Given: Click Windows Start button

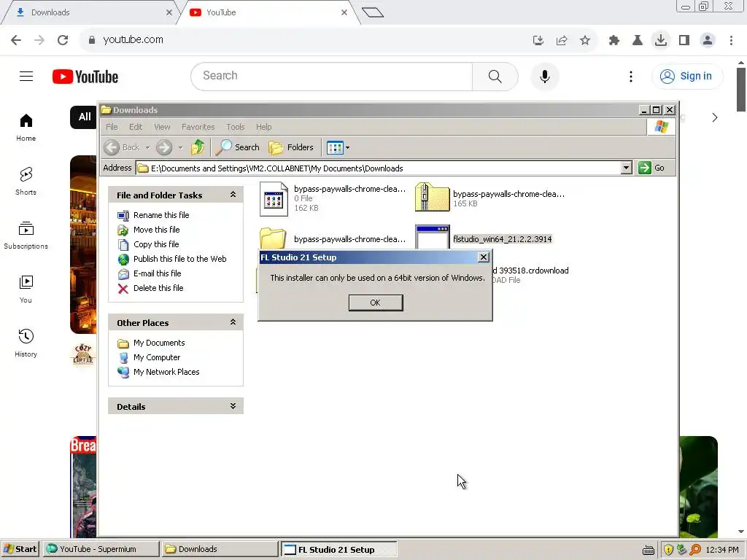Looking at the screenshot, I should [x=20, y=549].
